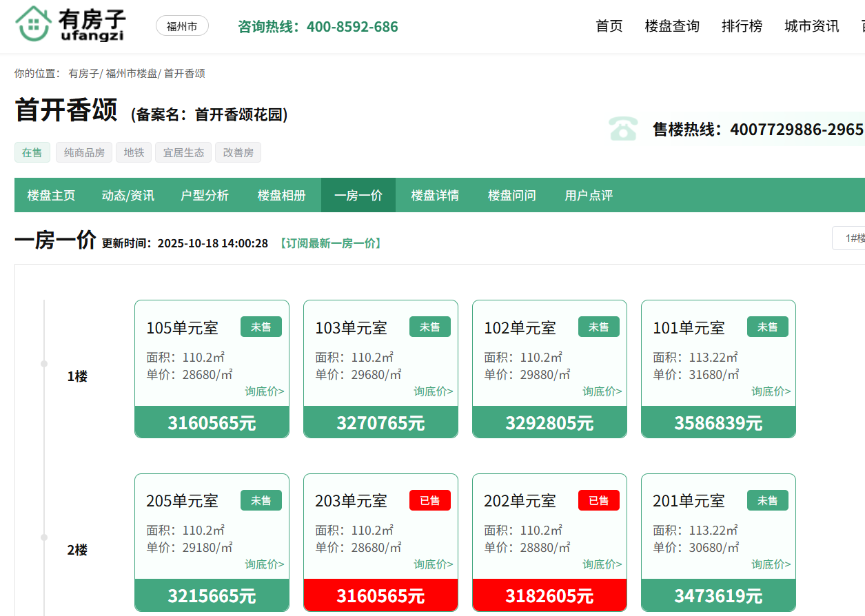
Task: Open the 排行榜 ranking page
Action: pyautogui.click(x=742, y=26)
